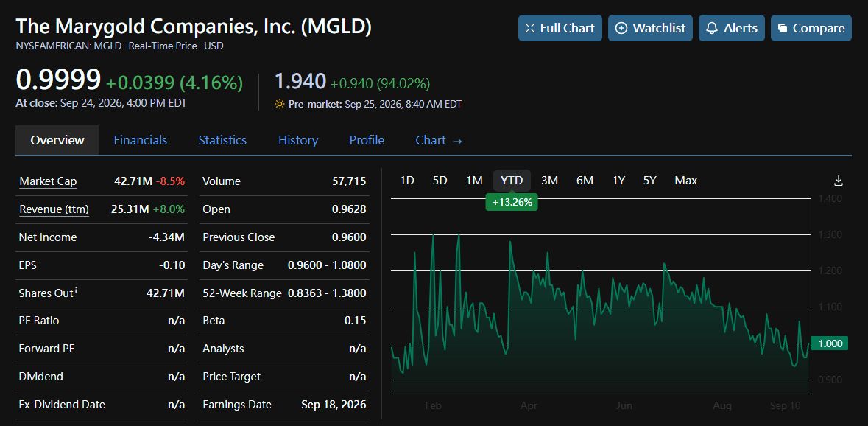The height and width of the screenshot is (426, 868).
Task: Click the 1.000 current price chart marker
Action: pyautogui.click(x=829, y=343)
